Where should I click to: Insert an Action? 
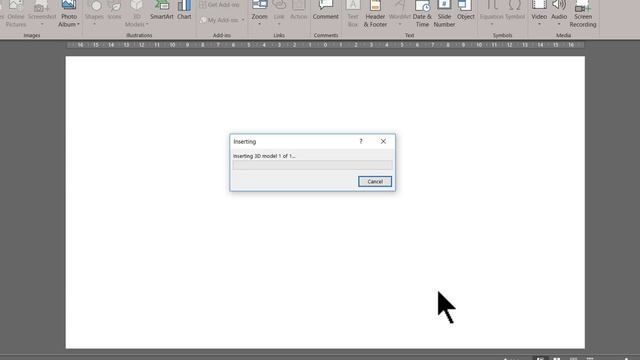coord(298,11)
